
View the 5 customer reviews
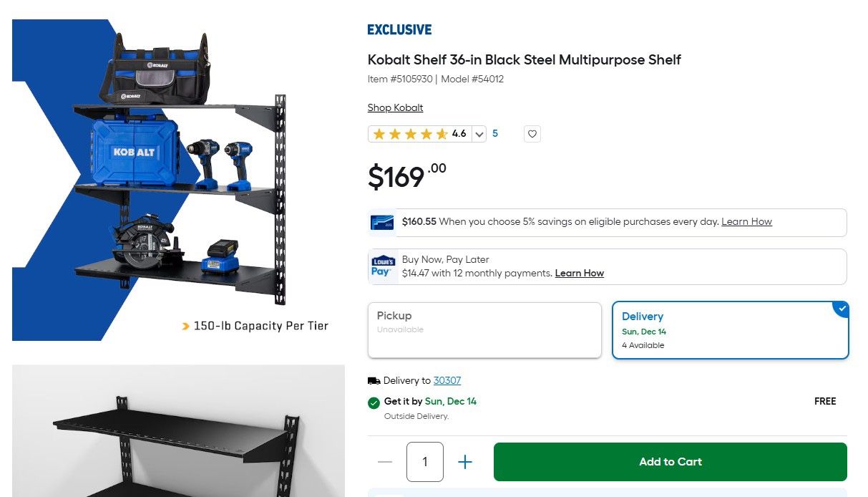coord(495,133)
